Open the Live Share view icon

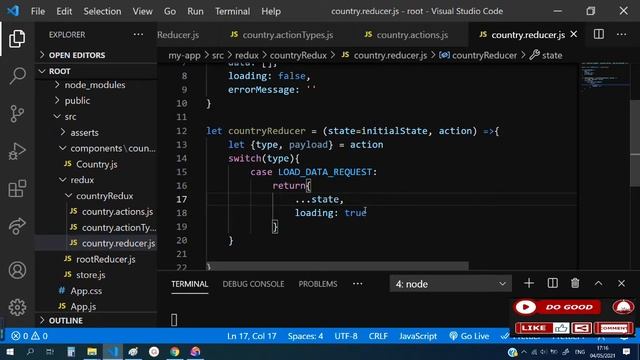pyautogui.click(x=17, y=227)
